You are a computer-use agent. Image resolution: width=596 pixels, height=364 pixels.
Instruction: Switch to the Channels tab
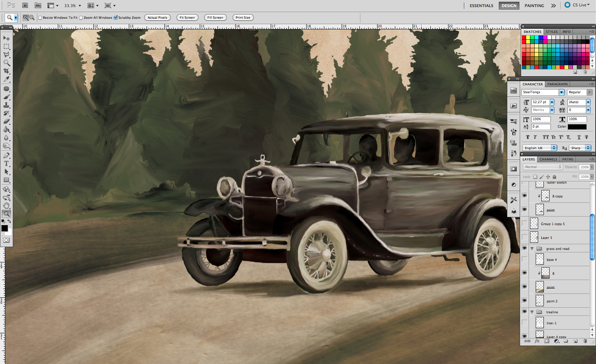pyautogui.click(x=548, y=159)
